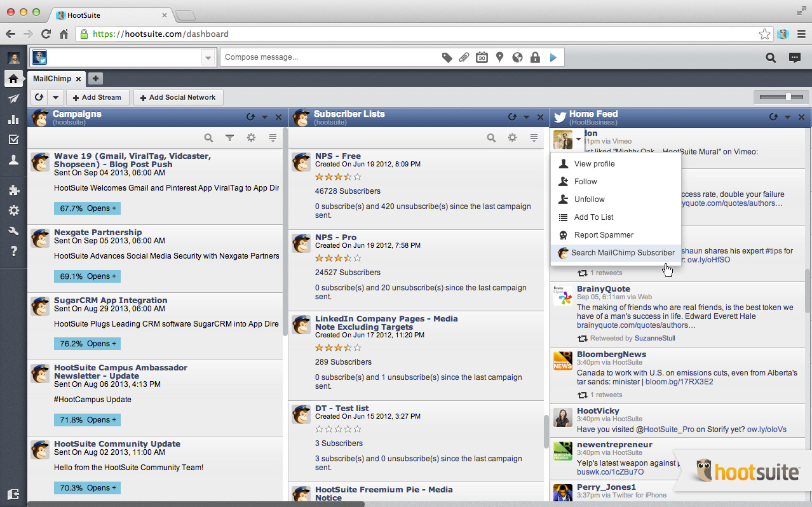Open settings gear in Subscriber Lists stream
Image resolution: width=812 pixels, height=507 pixels.
(x=512, y=138)
